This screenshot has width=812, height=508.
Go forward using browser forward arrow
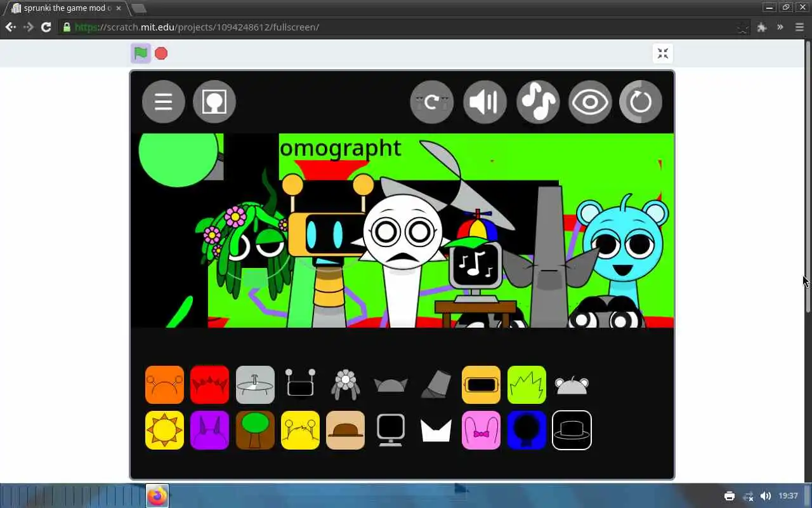[x=28, y=27]
